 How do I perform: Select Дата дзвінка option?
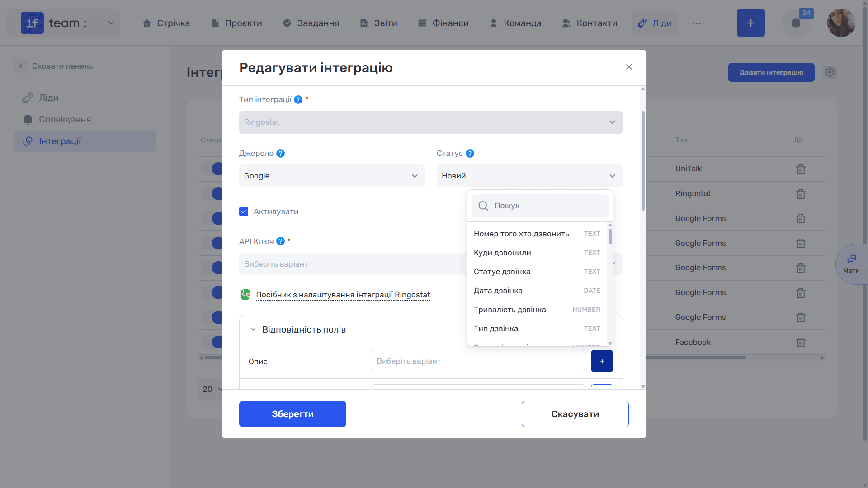pos(537,291)
